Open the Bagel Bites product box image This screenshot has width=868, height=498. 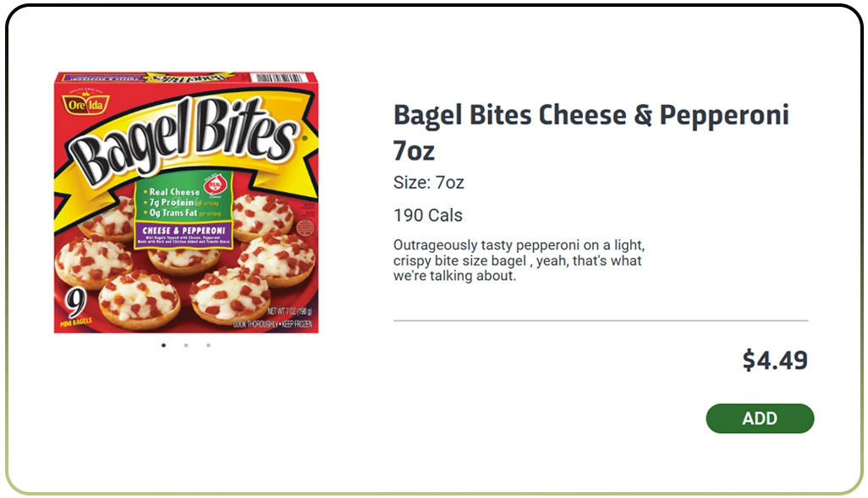click(x=186, y=203)
